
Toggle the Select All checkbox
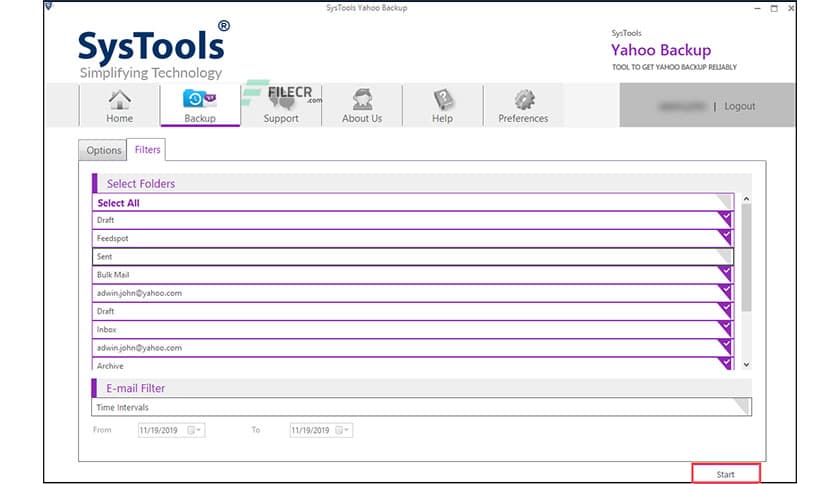point(724,201)
